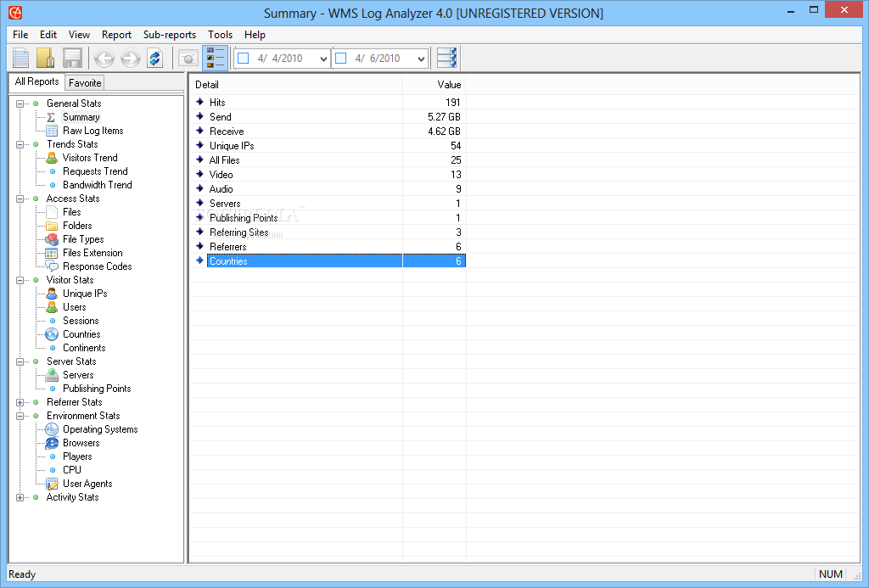Image resolution: width=869 pixels, height=588 pixels.
Task: Click the Value column header
Action: (x=434, y=85)
